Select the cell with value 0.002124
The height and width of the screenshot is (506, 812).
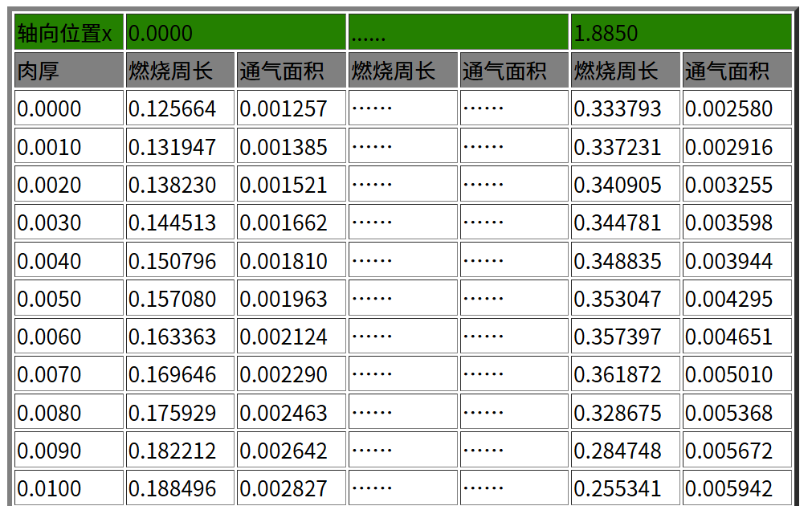[x=291, y=337]
